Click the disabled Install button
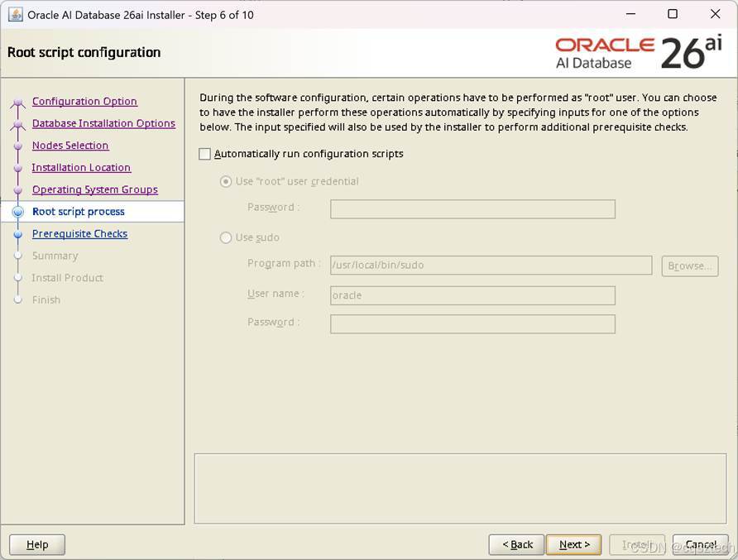Viewport: 738px width, 560px height. coord(637,545)
